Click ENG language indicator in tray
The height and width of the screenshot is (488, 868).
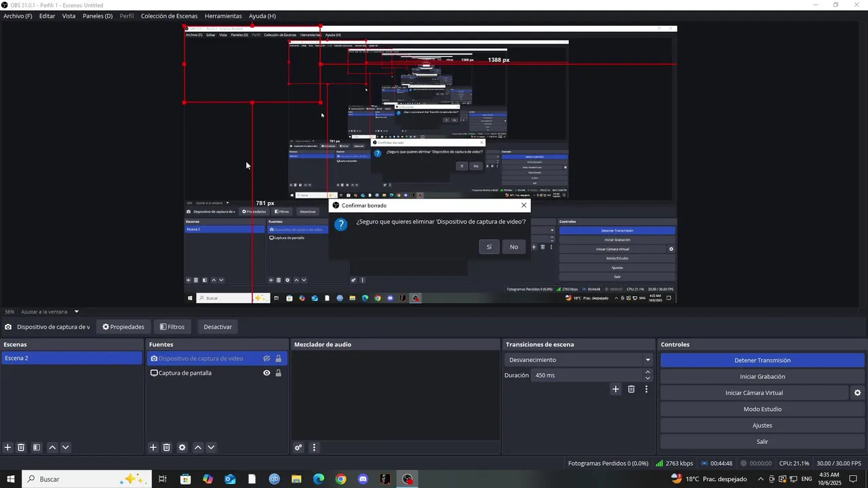(x=806, y=479)
